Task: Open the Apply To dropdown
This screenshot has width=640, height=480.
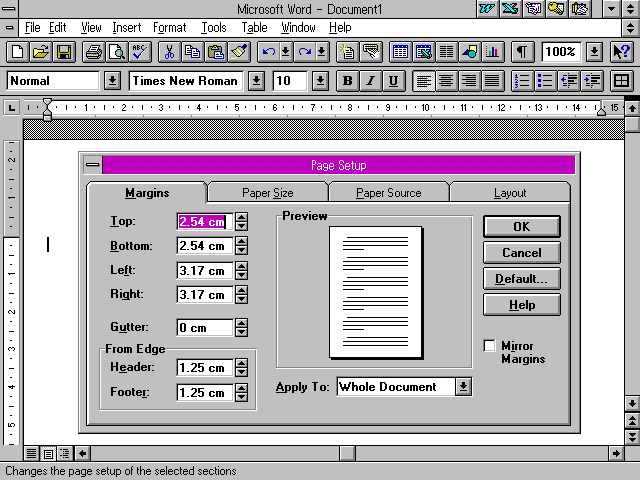Action: tap(463, 386)
